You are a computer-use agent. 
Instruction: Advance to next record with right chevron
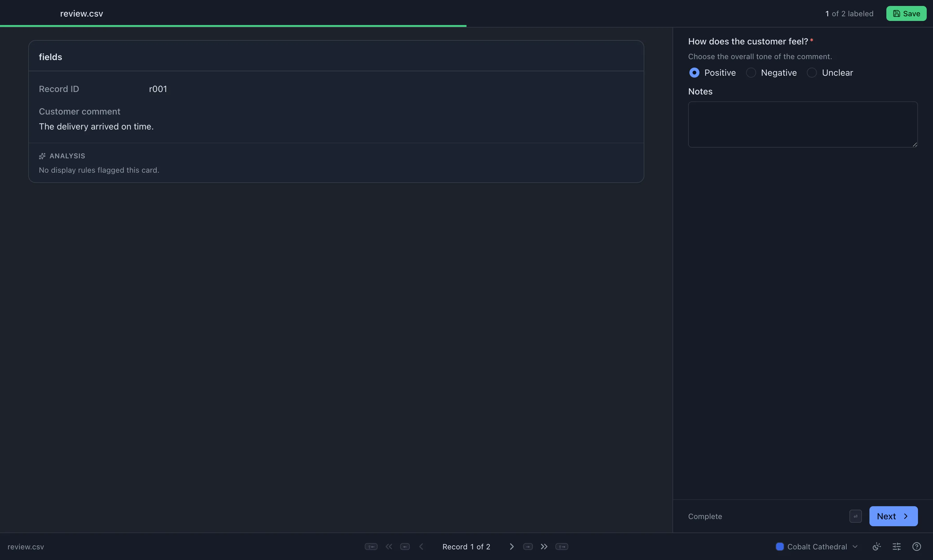(512, 547)
